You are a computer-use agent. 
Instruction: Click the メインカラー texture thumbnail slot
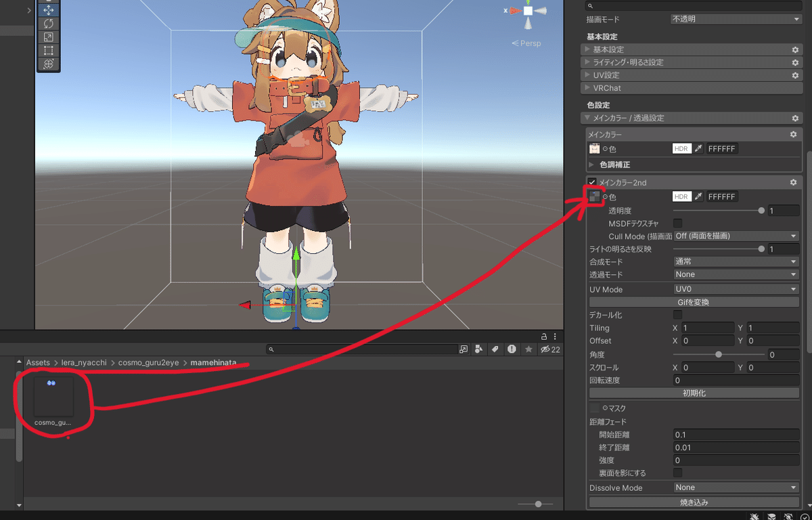click(x=594, y=149)
